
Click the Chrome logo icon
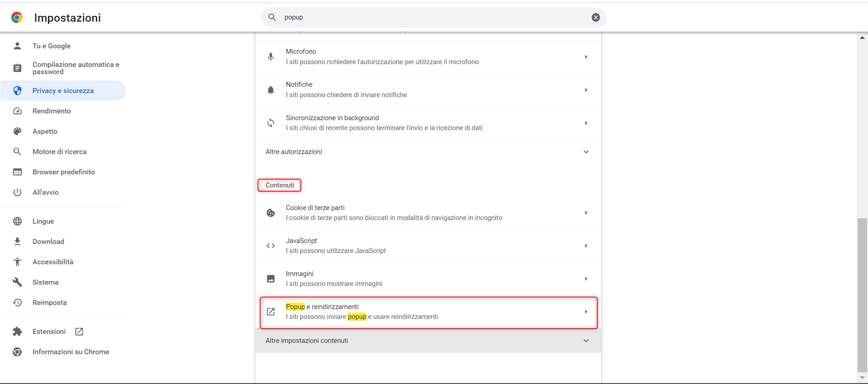click(x=17, y=18)
